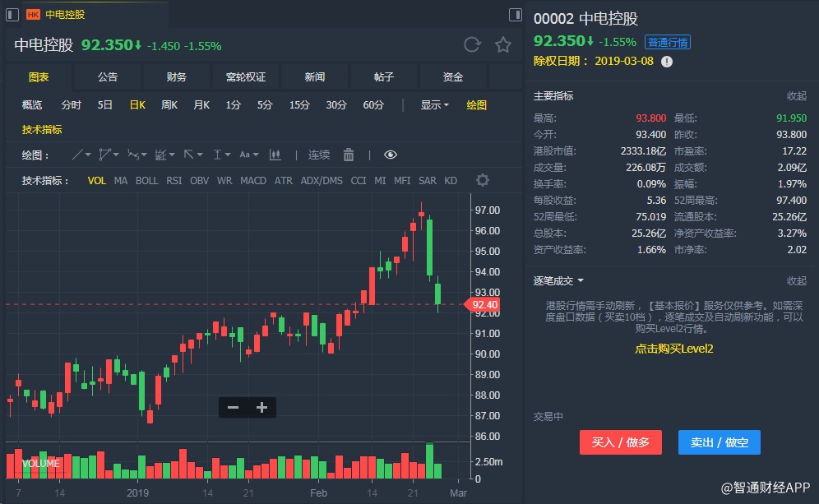Screen dimensions: 819x504
Task: Toggle the left sidebar panel icon
Action: coord(12,14)
